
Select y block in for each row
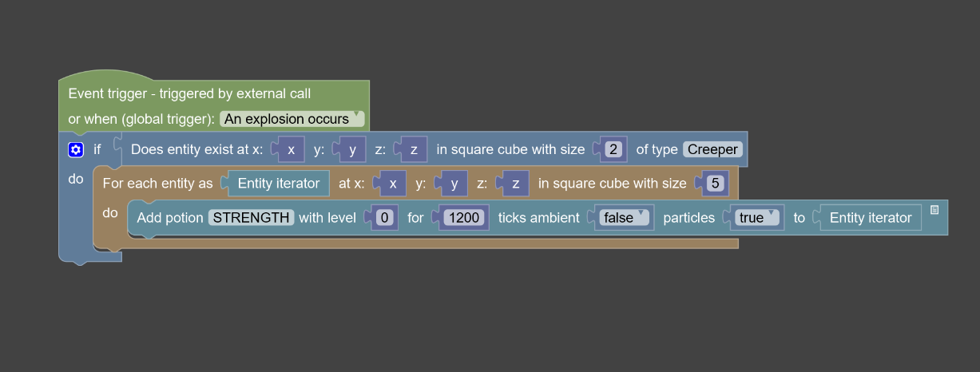pos(454,184)
